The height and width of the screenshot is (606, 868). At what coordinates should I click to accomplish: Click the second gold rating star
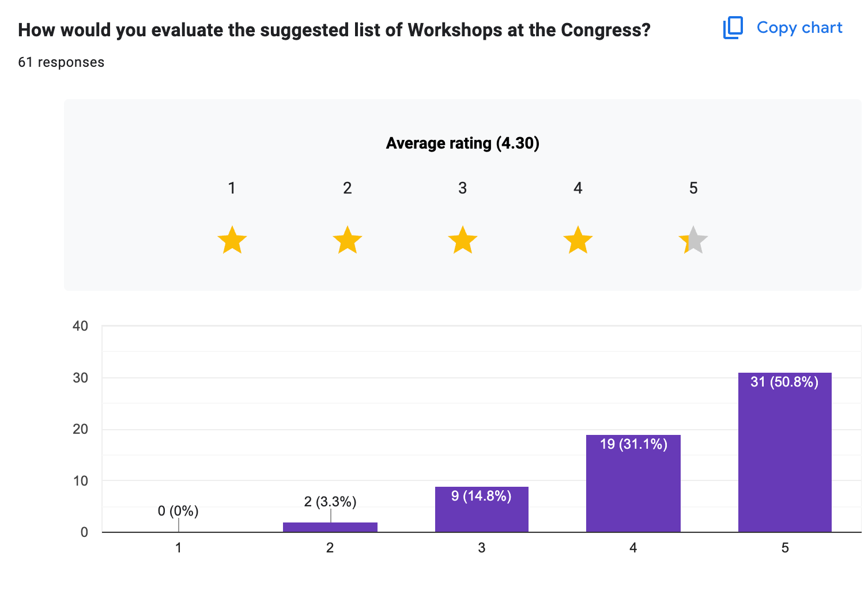(x=348, y=240)
